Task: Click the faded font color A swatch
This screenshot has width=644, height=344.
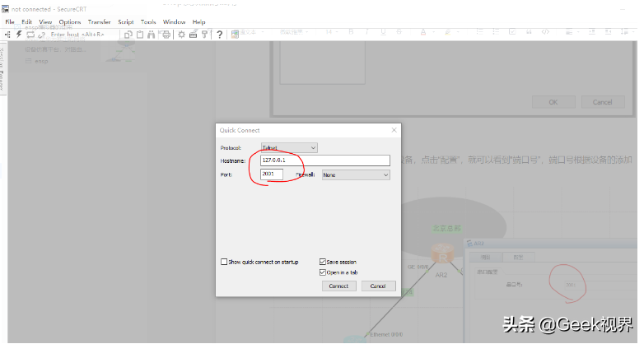Action: (x=423, y=31)
